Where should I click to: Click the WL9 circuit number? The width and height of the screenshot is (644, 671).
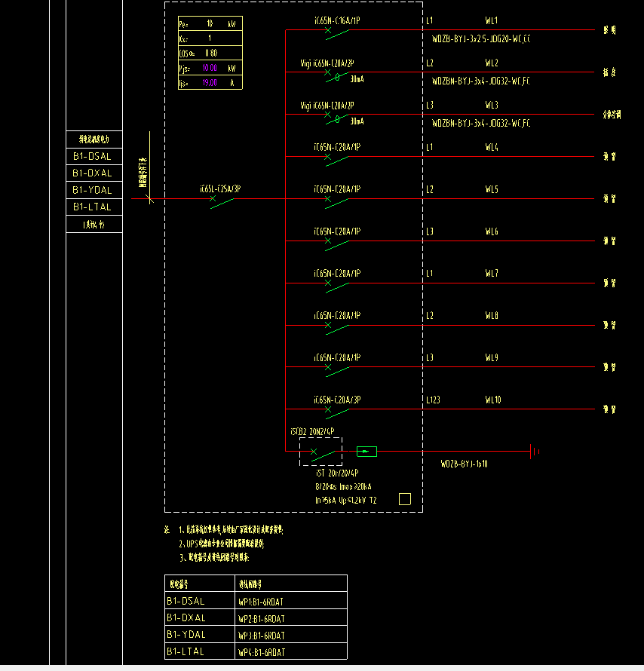coord(492,357)
